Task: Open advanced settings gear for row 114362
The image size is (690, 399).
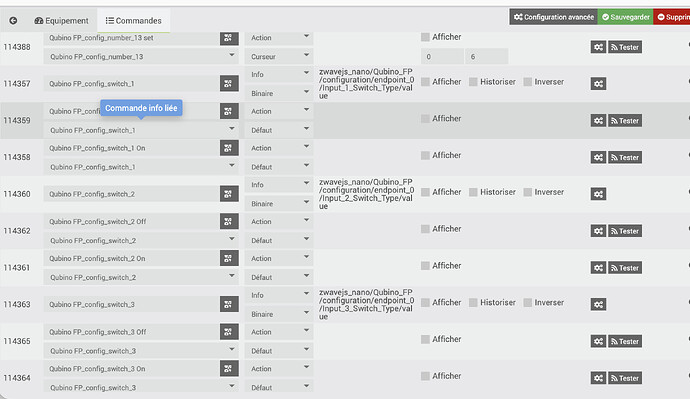Action: click(x=598, y=231)
